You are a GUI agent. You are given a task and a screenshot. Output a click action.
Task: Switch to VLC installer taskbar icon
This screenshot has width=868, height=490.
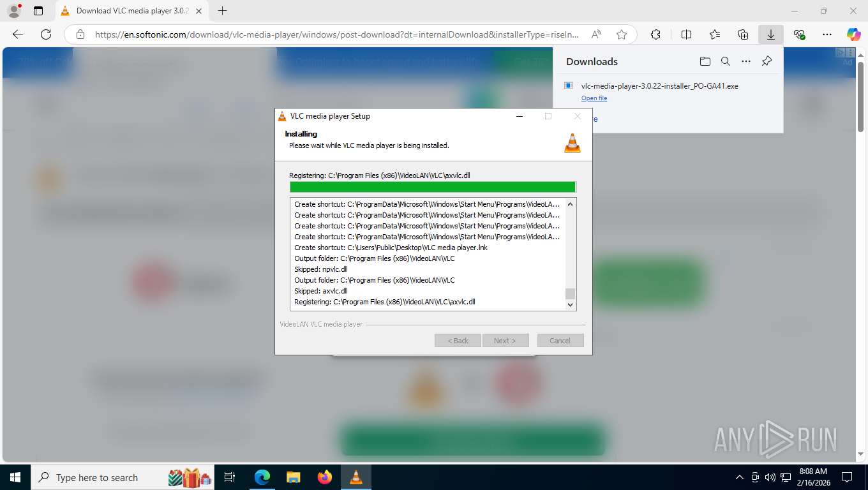point(356,477)
